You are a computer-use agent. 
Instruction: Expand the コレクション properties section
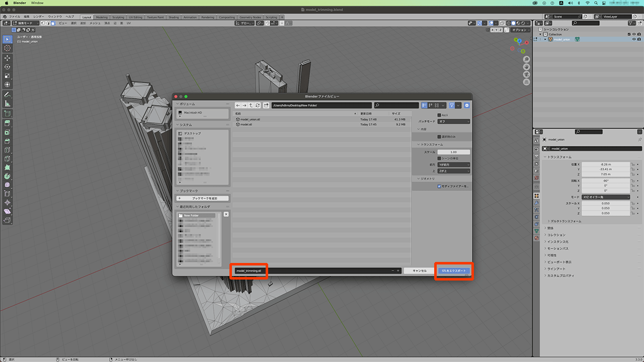coord(555,235)
